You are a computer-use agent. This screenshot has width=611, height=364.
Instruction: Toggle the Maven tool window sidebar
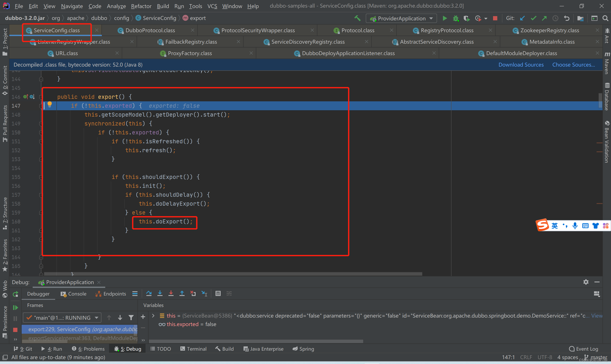607,63
